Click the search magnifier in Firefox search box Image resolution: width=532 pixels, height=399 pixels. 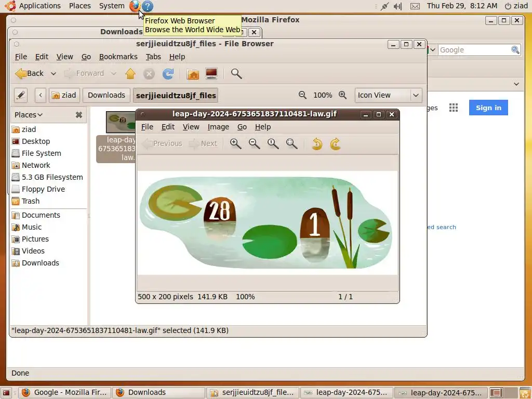pyautogui.click(x=515, y=50)
